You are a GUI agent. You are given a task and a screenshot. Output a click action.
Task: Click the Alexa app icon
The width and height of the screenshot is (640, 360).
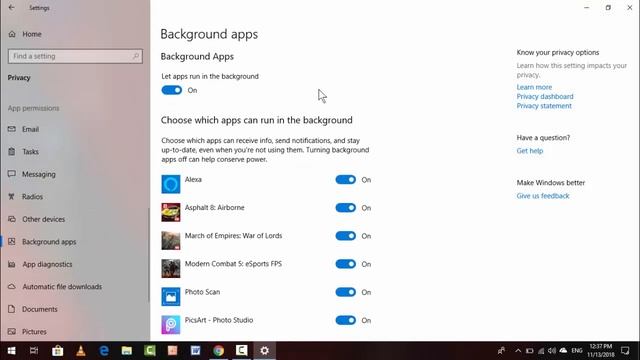pyautogui.click(x=171, y=184)
